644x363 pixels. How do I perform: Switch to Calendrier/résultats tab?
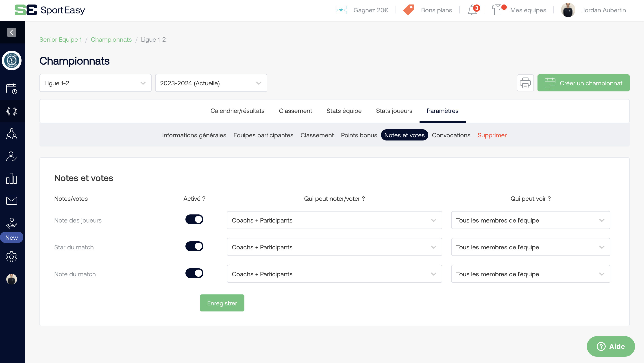(237, 111)
